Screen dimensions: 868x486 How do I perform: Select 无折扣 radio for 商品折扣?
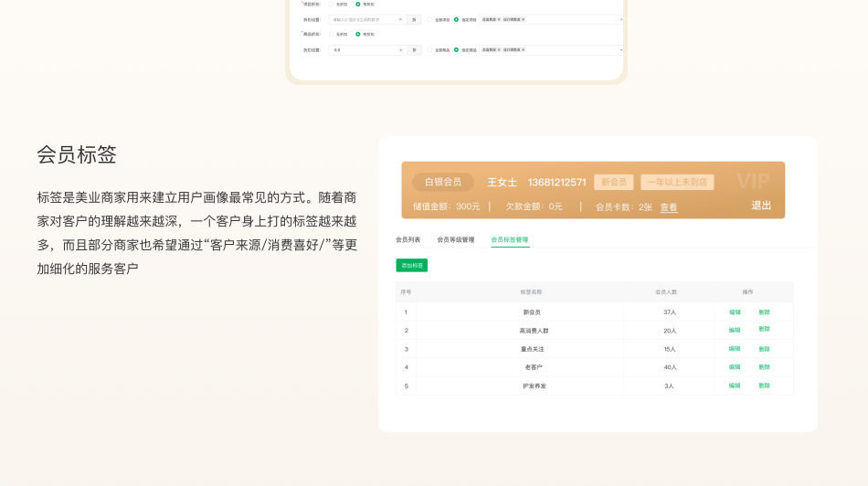332,34
